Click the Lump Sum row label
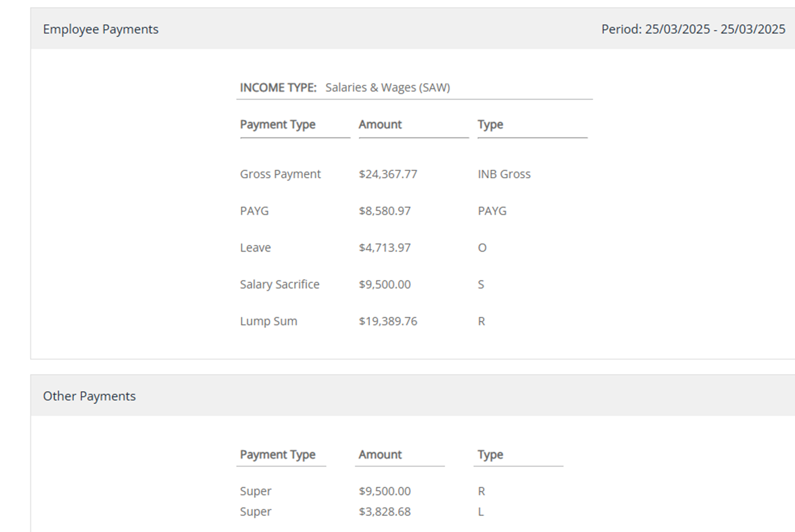The width and height of the screenshot is (795, 532). coord(268,321)
